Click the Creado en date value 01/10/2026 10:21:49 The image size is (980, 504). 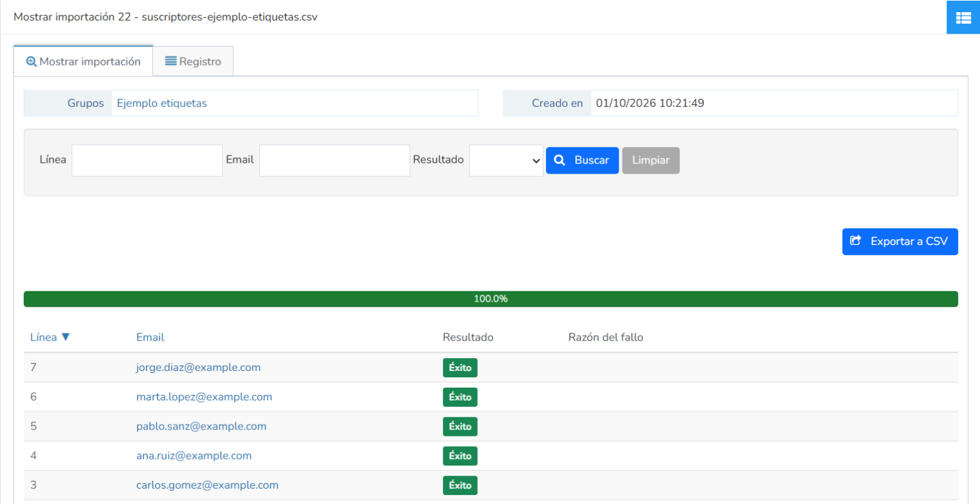(x=650, y=103)
